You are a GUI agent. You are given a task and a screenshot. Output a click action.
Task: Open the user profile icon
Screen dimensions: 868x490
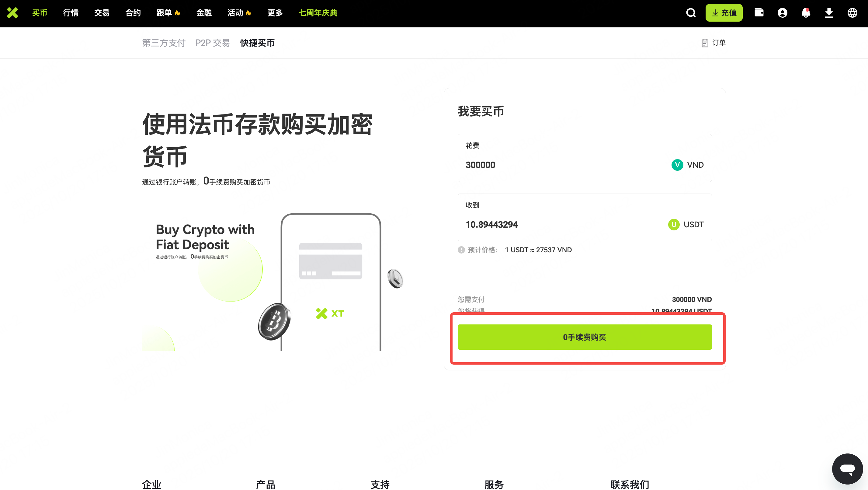click(x=782, y=13)
